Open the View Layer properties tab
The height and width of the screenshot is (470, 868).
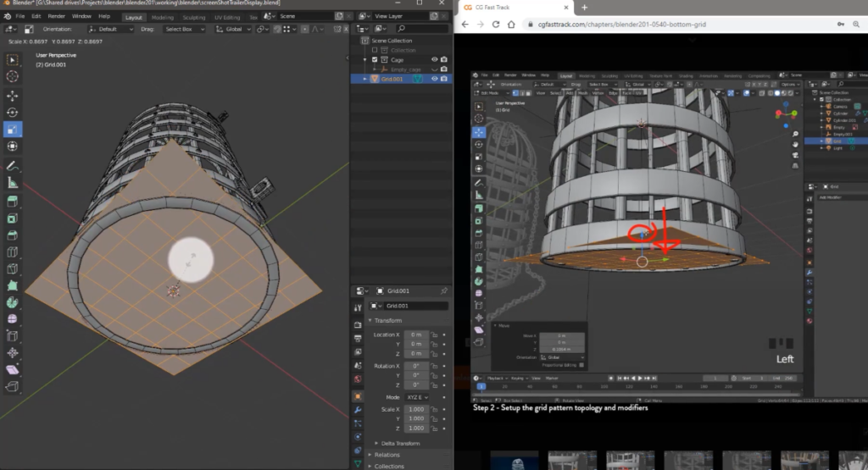[358, 351]
